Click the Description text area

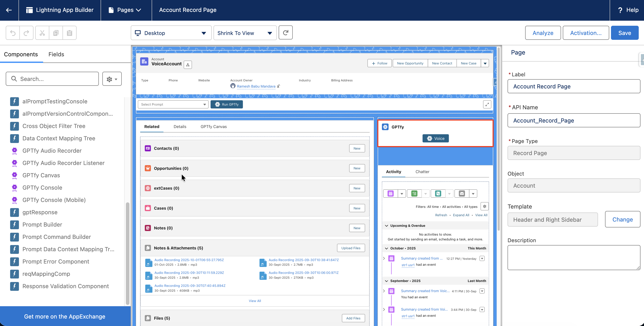point(574,257)
